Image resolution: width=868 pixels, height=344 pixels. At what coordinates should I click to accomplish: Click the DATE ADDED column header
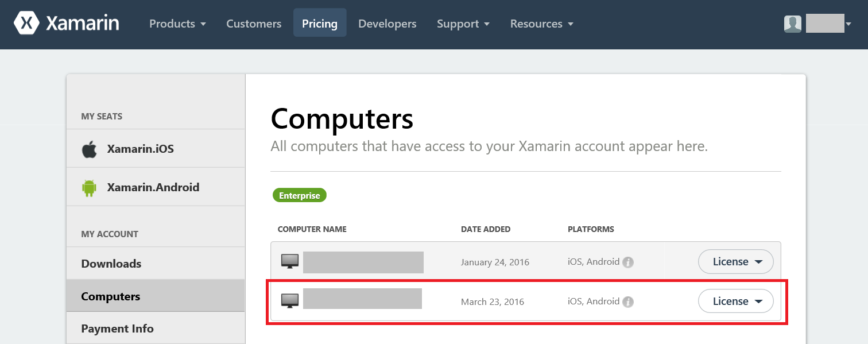(486, 229)
